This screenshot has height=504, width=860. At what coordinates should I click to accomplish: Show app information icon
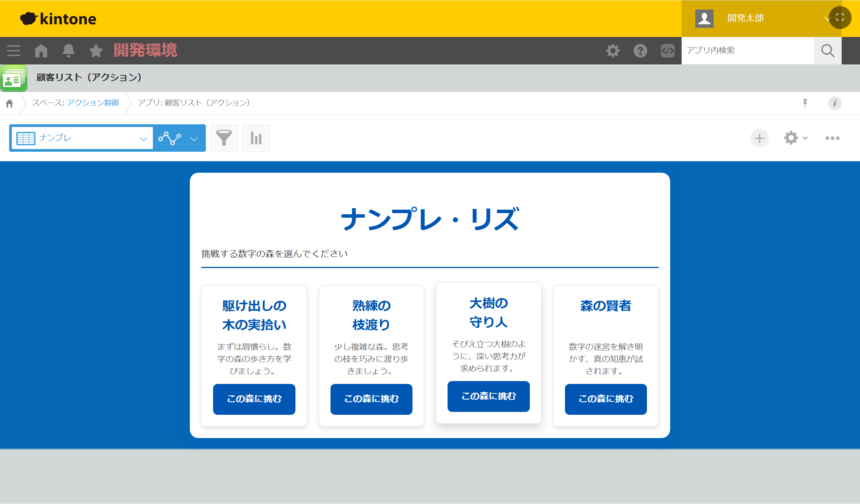pyautogui.click(x=834, y=103)
